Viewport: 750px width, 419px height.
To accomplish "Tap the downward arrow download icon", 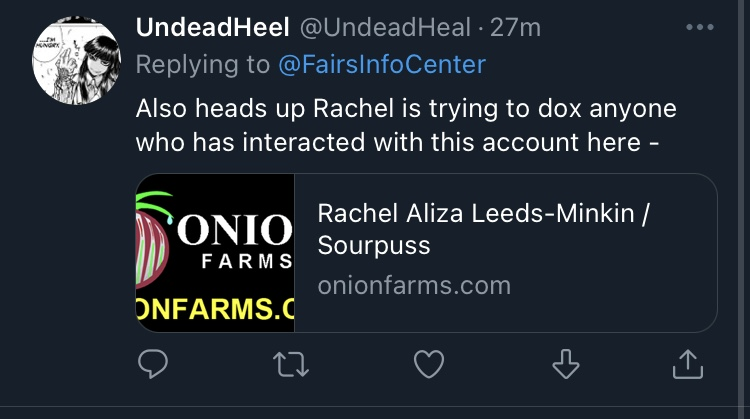I will pyautogui.click(x=566, y=365).
